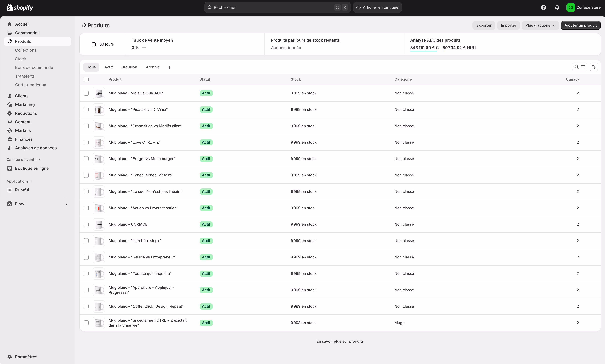This screenshot has height=364, width=605.
Task: Expand the Applications section chevron
Action: coord(31,181)
